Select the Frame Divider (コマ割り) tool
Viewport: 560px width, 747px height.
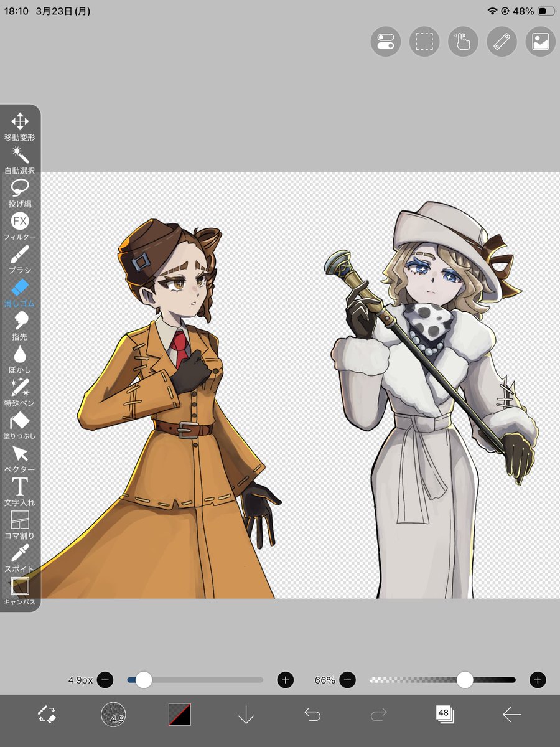(x=20, y=525)
